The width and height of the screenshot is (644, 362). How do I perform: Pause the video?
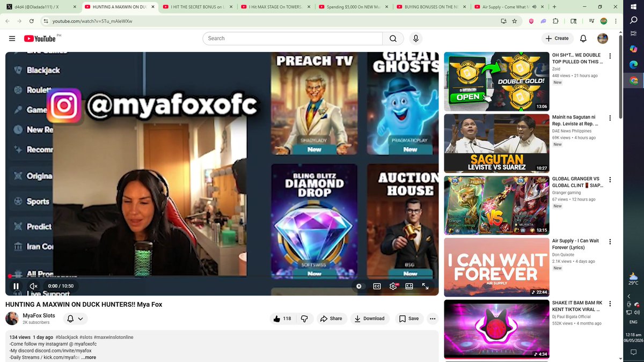pyautogui.click(x=16, y=286)
